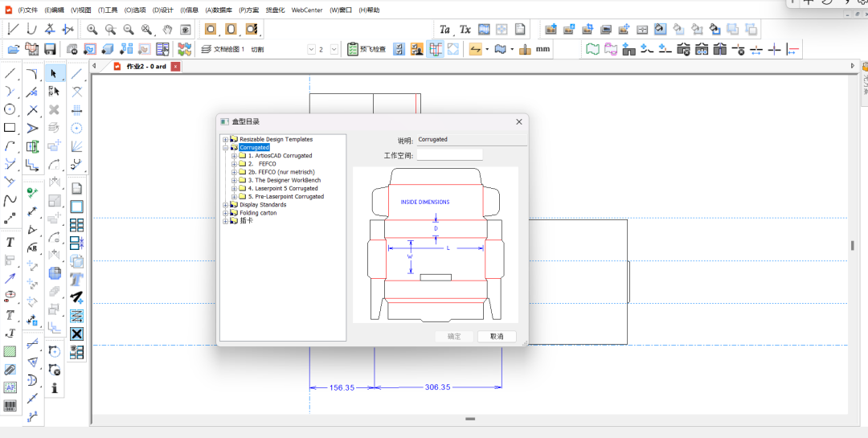Open the folder icon in toolbar
The height and width of the screenshot is (438, 868).
(13, 50)
